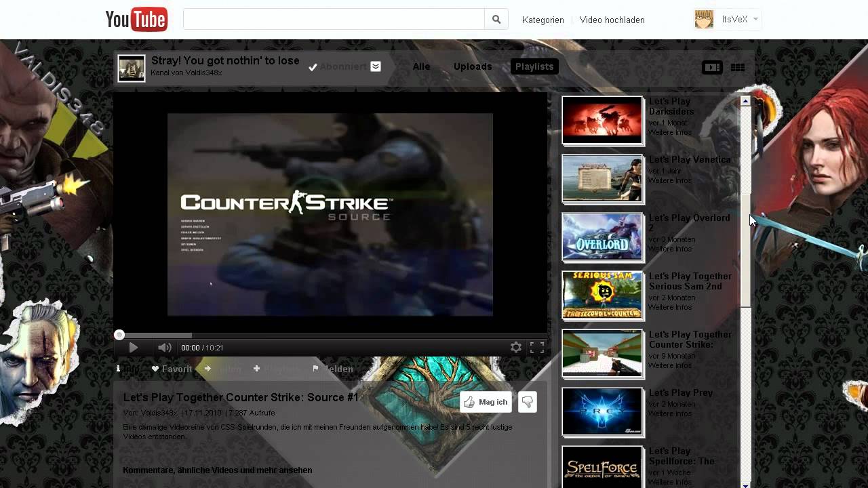Go to the YouTube home logo
This screenshot has width=868, height=488.
pyautogui.click(x=136, y=20)
